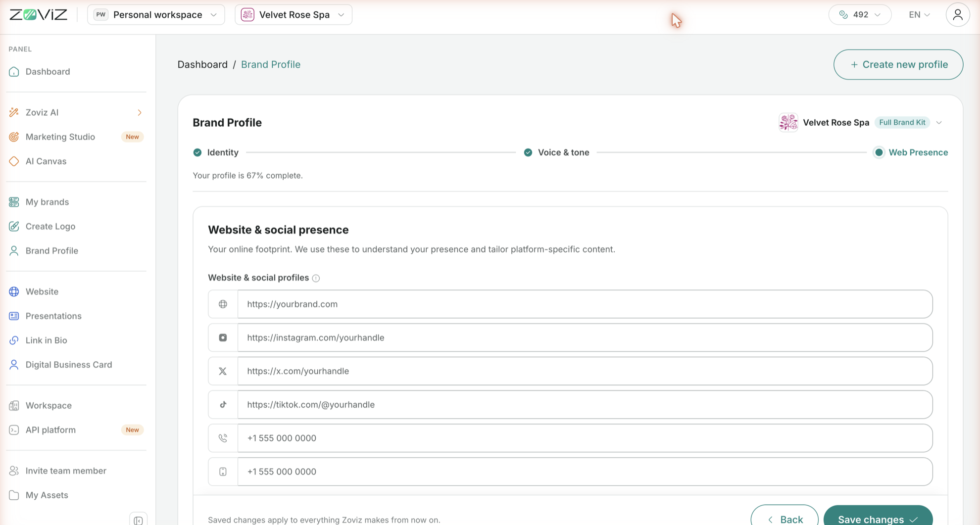Open the 492 credits dropdown
This screenshot has width=980, height=525.
click(x=860, y=15)
